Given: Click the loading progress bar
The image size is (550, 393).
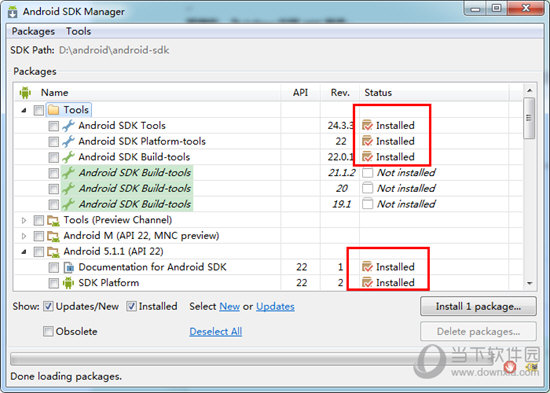Looking at the screenshot, I should [x=251, y=359].
